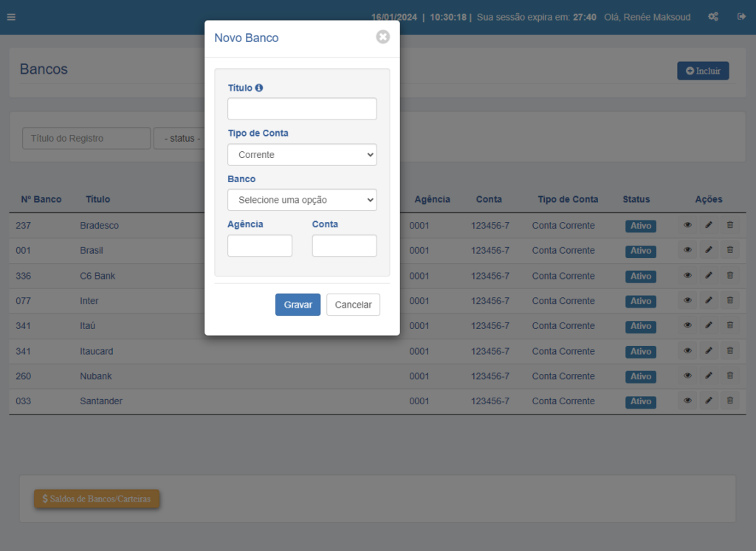Click the Agência column header
The image size is (756, 551).
coord(432,199)
